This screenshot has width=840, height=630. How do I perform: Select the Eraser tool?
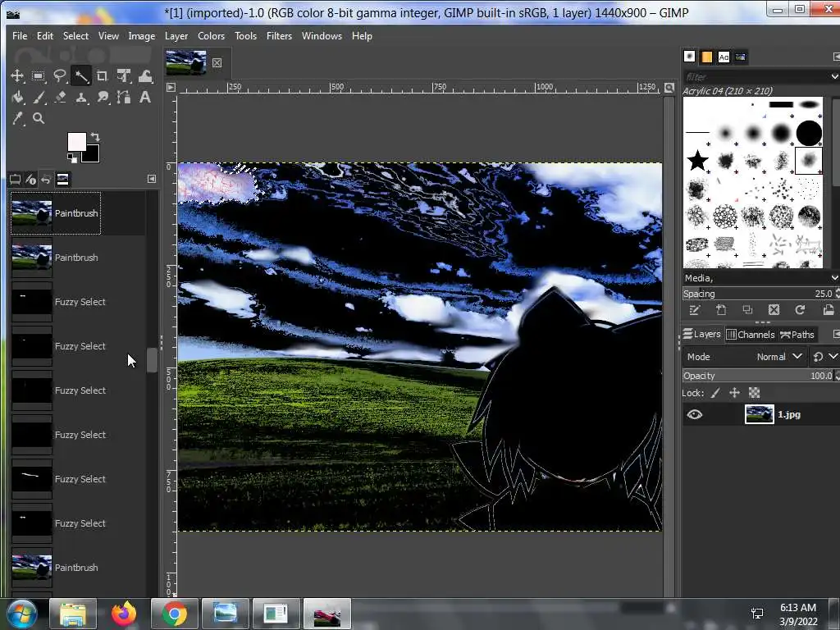click(x=59, y=98)
